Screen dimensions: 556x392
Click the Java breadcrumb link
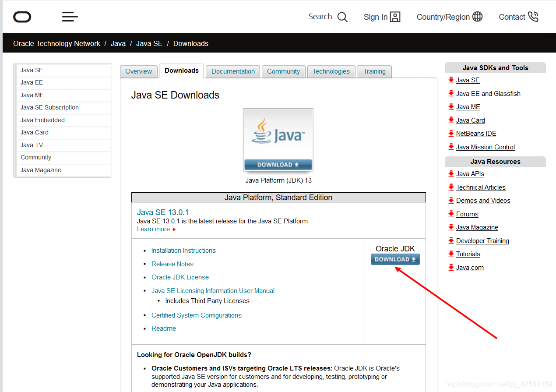(x=118, y=43)
